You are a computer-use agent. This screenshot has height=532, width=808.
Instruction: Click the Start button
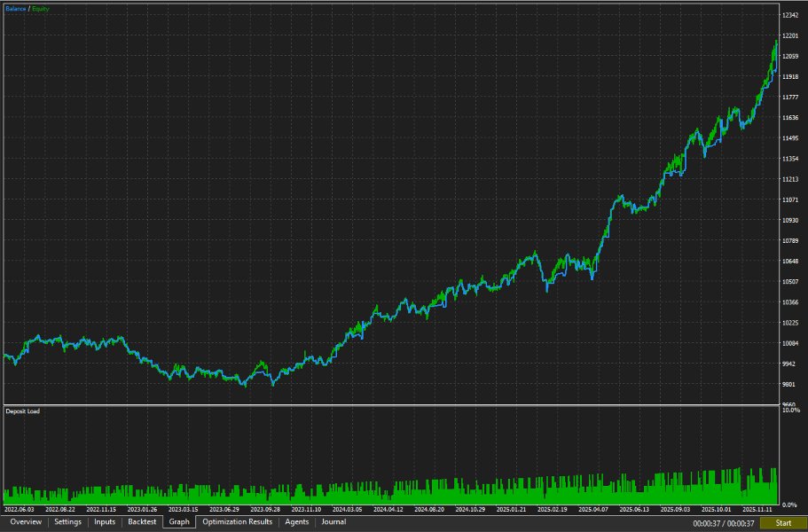point(783,523)
